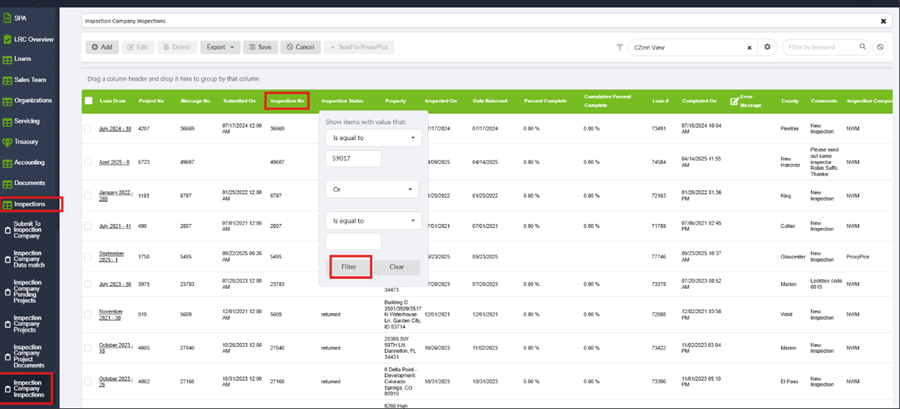Click the clear-filters circle icon
This screenshot has width=900, height=409.
(880, 48)
